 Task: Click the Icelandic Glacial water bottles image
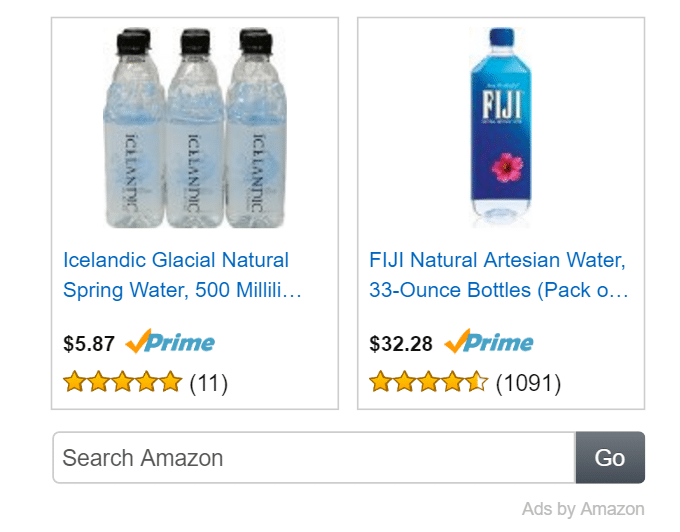[x=195, y=127]
